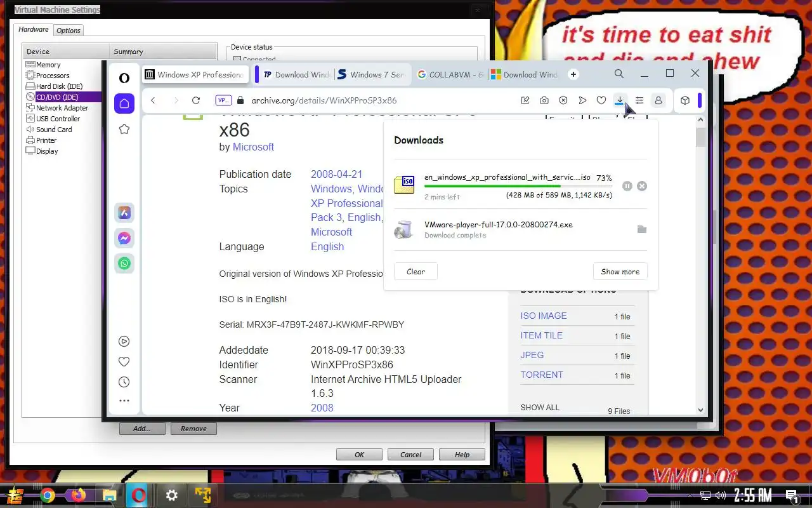Image resolution: width=812 pixels, height=508 pixels.
Task: Open the bookmarks star in Opera sidebar
Action: pos(124,129)
